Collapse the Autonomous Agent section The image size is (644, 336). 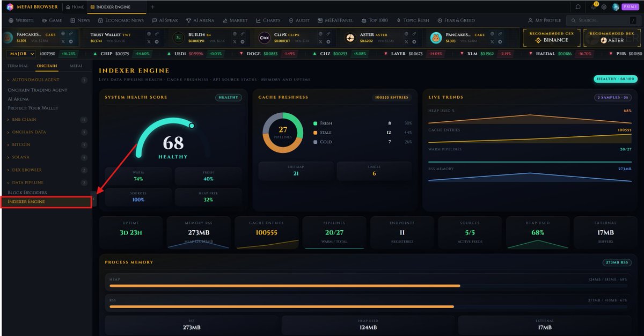click(x=46, y=80)
